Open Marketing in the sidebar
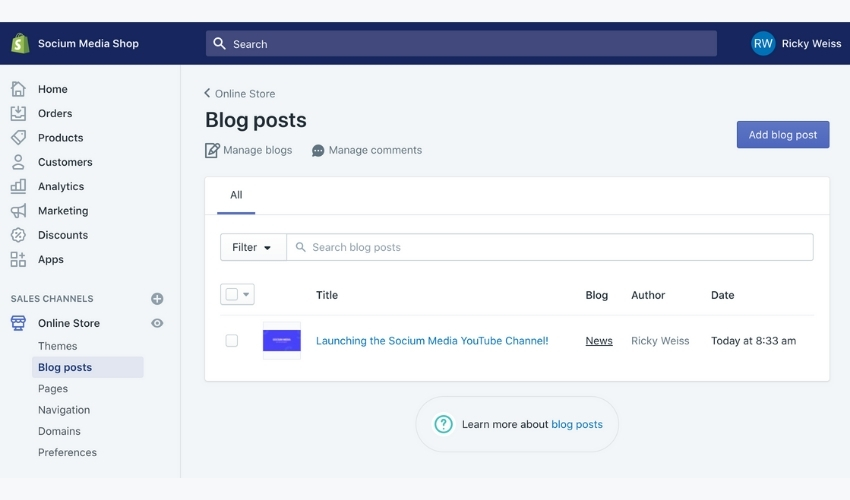The width and height of the screenshot is (850, 500). pos(63,211)
